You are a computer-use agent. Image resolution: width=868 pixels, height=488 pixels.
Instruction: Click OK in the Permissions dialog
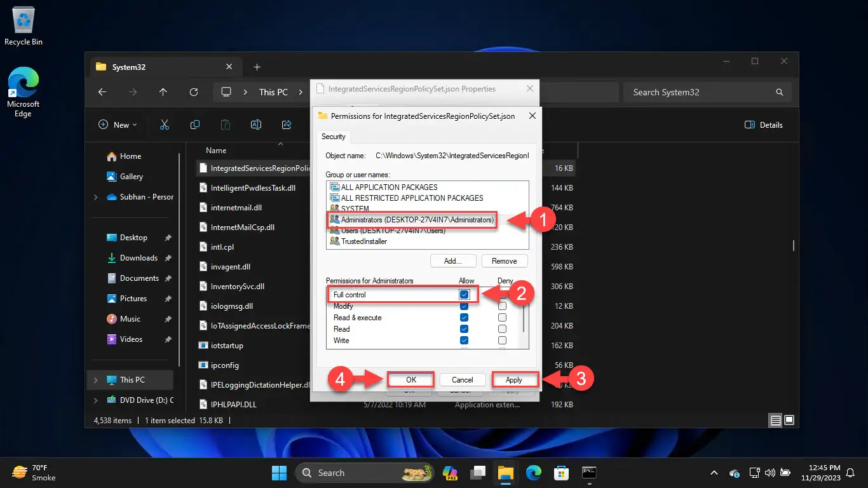point(411,380)
